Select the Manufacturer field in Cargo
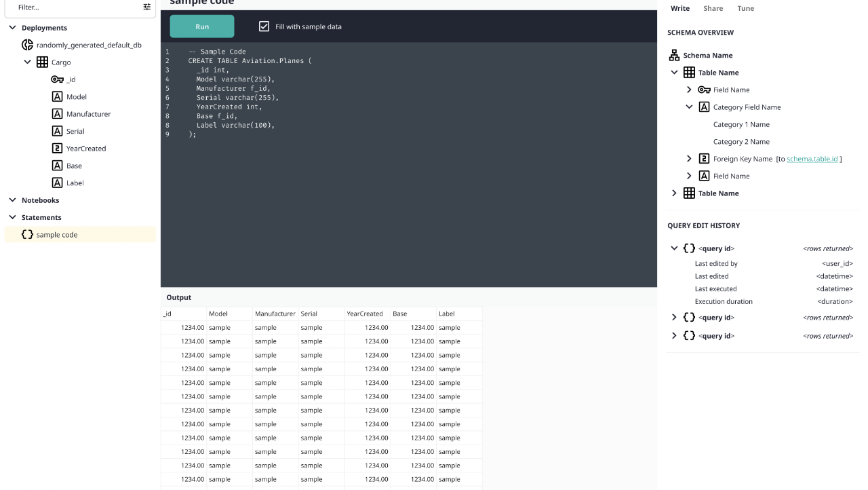The height and width of the screenshot is (490, 868). point(88,114)
